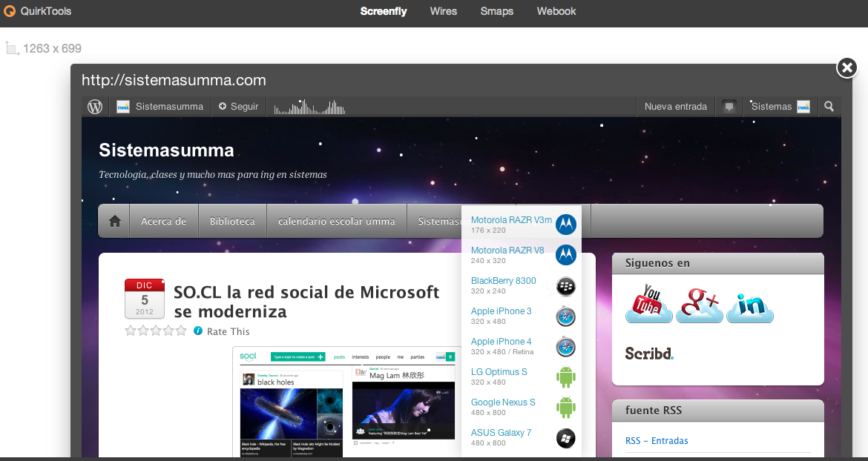Close the preview overlay with X button
Image resolution: width=868 pixels, height=461 pixels.
[x=846, y=67]
